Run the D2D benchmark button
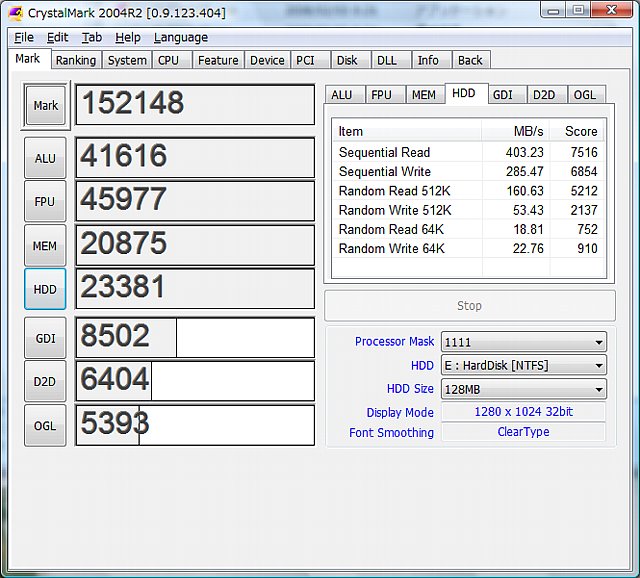 45,382
